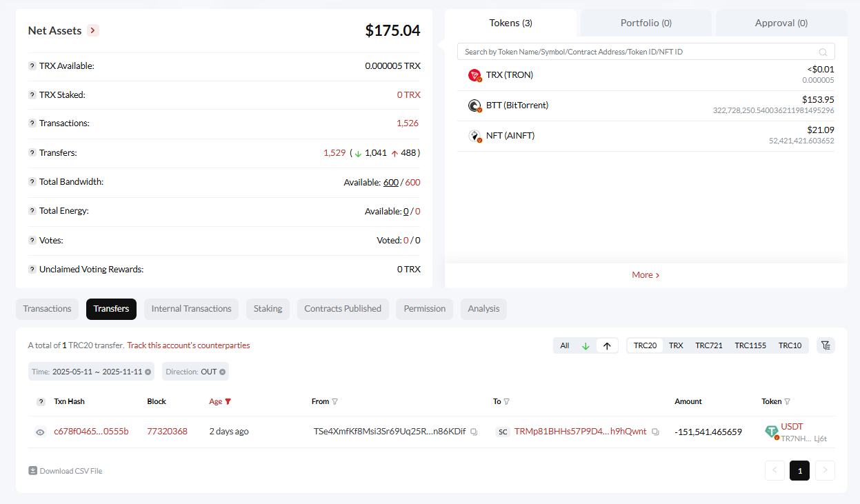
Task: Copy the From address using copy icon
Action: click(x=474, y=432)
